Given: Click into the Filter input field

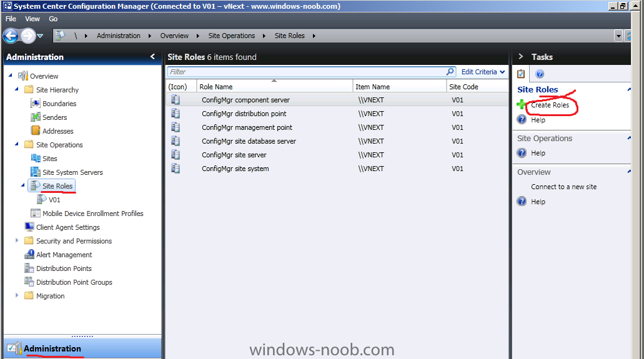Looking at the screenshot, I should pyautogui.click(x=306, y=72).
